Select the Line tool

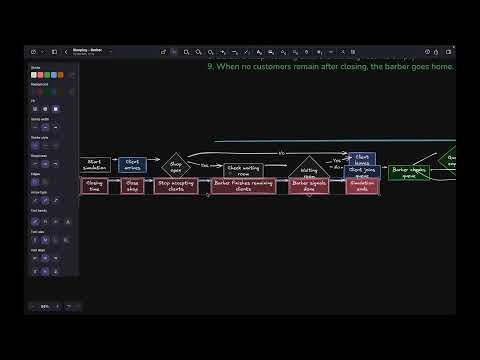point(235,52)
